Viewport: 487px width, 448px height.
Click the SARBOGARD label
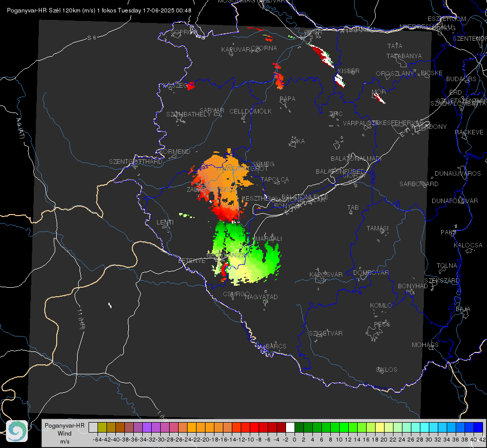(x=419, y=184)
